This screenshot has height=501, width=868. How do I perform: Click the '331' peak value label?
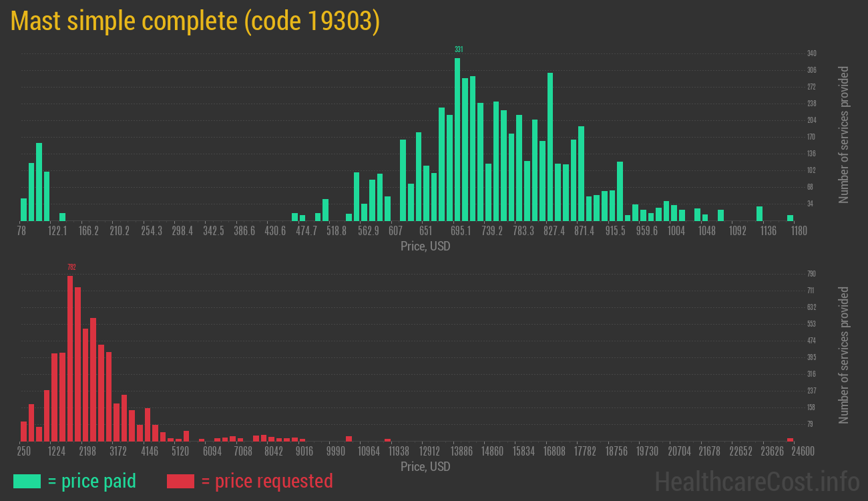(x=459, y=49)
